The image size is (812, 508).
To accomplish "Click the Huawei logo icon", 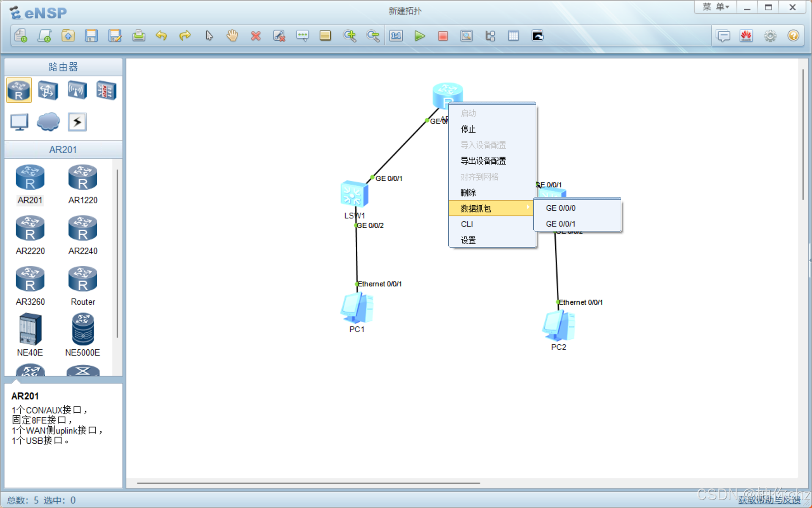I will [x=746, y=36].
